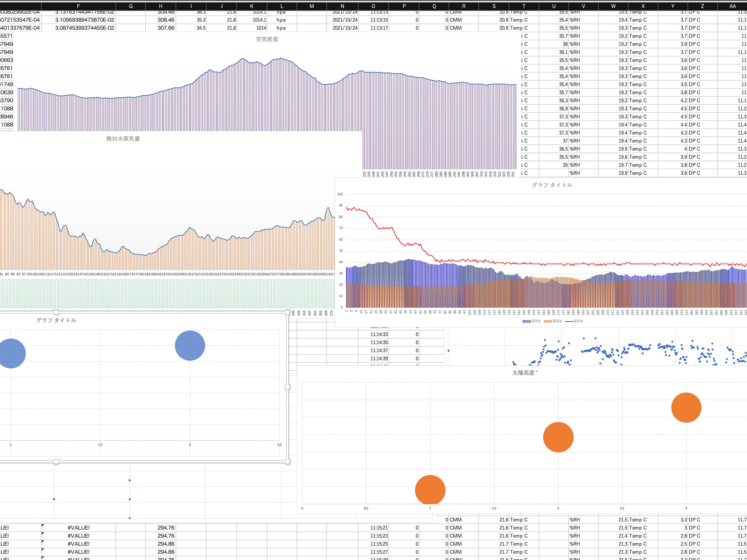Select column M header
The width and height of the screenshot is (747, 560).
311,6
